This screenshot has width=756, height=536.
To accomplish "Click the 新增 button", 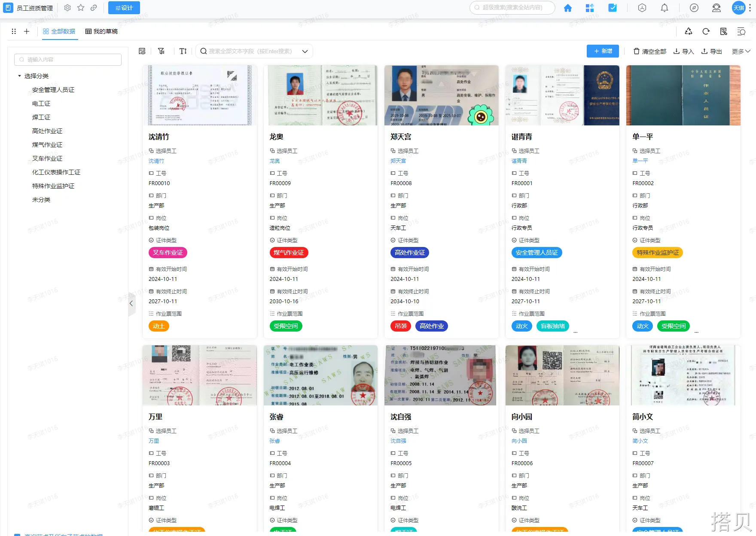I will (x=603, y=51).
